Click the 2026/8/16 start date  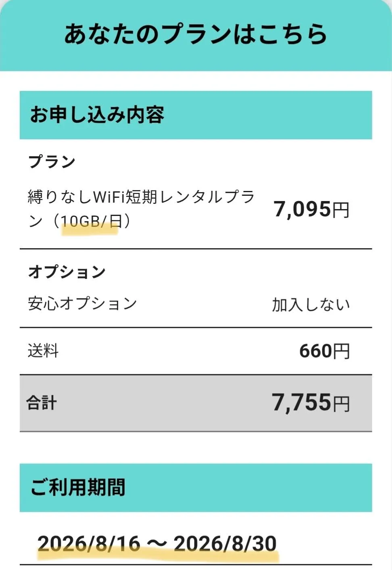89,543
